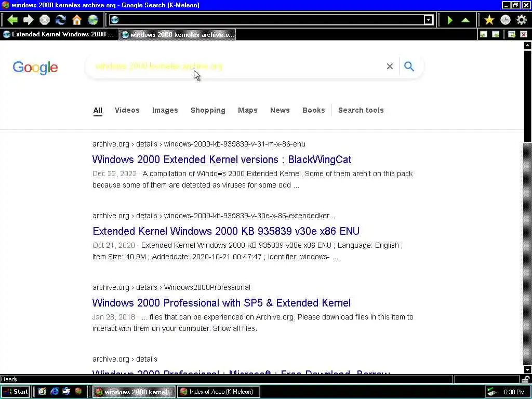Image resolution: width=532 pixels, height=399 pixels.
Task: Open Search tools options
Action: (x=361, y=110)
